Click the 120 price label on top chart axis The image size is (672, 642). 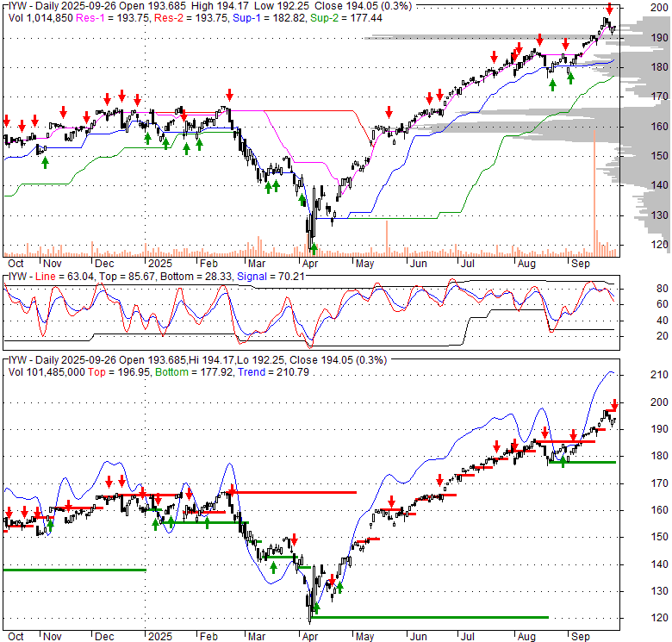(659, 245)
